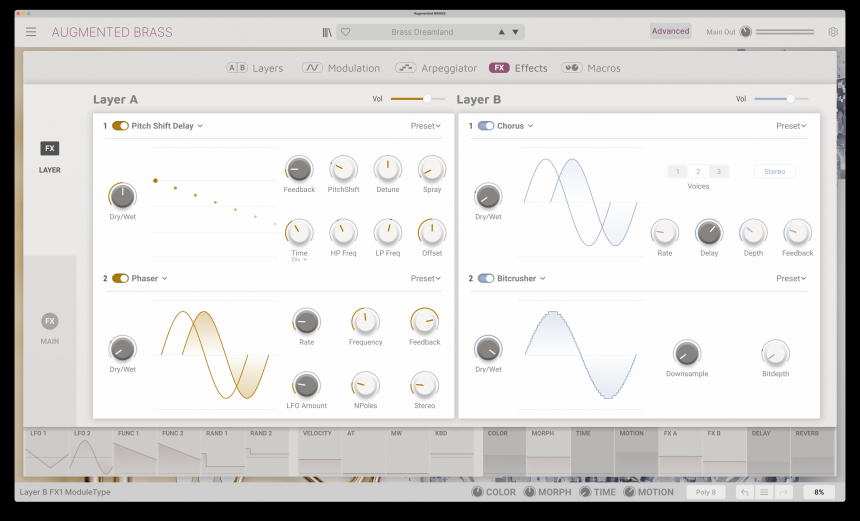860x521 pixels.
Task: Toggle the Bitcrusher effect switch
Action: point(486,278)
